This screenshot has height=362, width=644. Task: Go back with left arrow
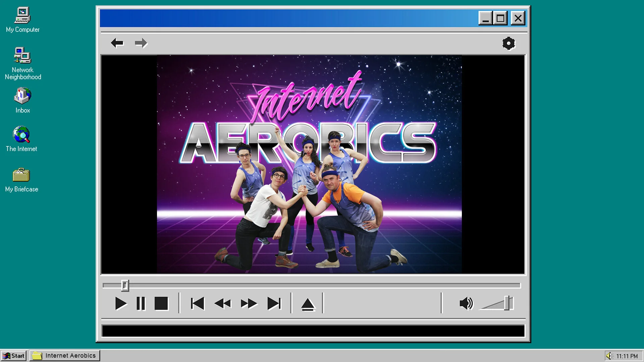(117, 43)
